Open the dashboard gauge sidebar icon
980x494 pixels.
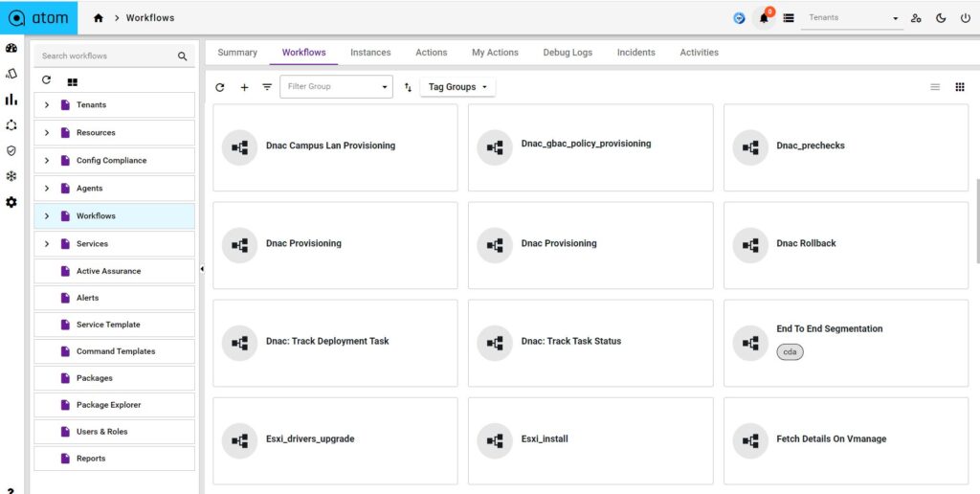click(x=11, y=48)
